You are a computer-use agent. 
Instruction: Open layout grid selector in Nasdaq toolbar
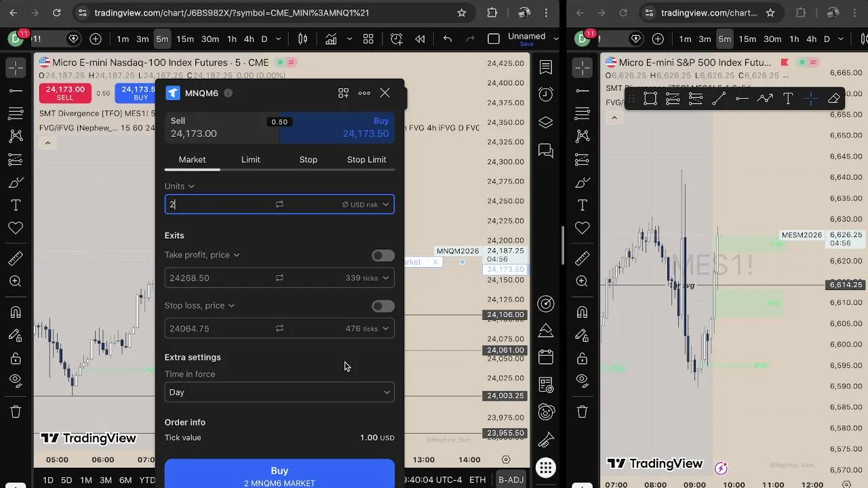click(x=368, y=39)
